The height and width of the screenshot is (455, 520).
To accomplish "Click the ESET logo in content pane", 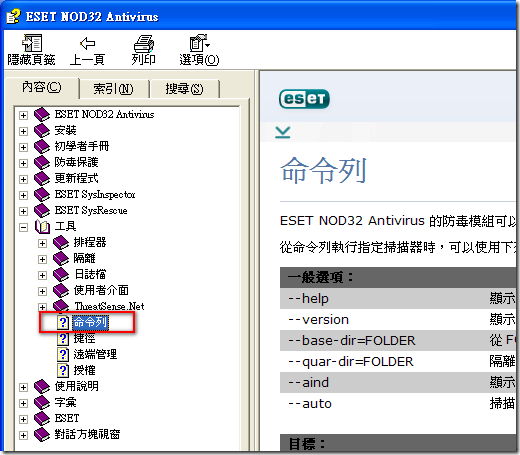I will pos(304,99).
